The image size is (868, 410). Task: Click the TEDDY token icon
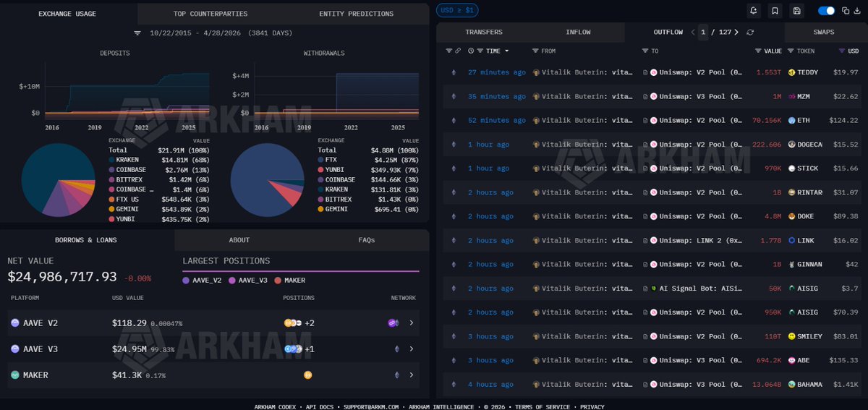[792, 72]
